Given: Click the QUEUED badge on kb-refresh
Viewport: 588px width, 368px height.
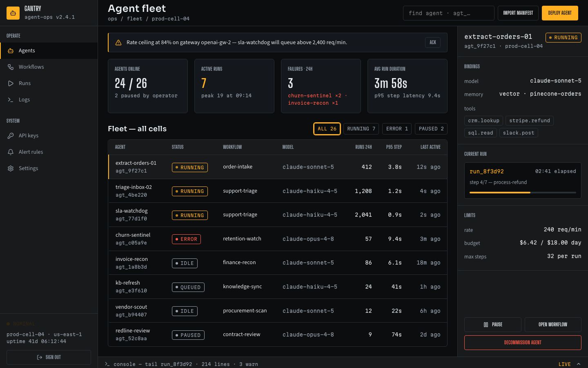Looking at the screenshot, I should pos(188,287).
